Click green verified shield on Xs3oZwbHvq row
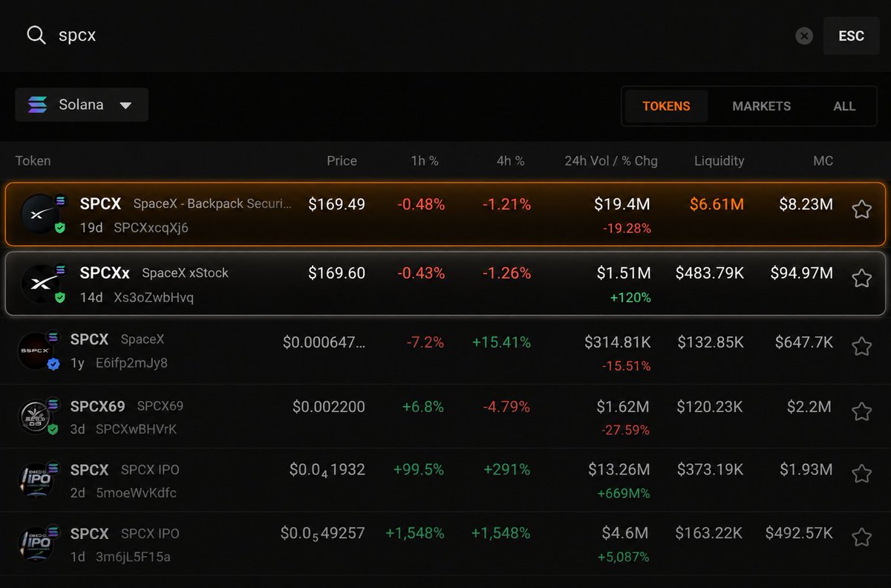The width and height of the screenshot is (891, 588). [x=60, y=297]
